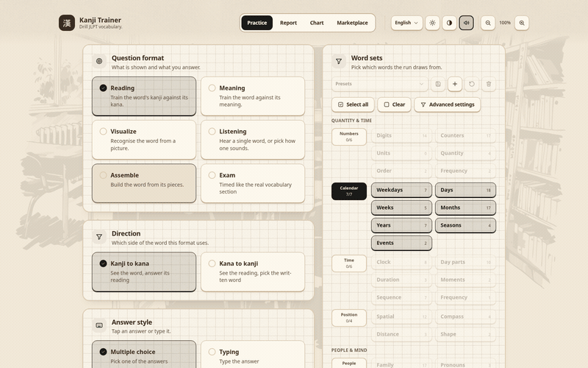Toggle the Calendar group button

pos(349,191)
